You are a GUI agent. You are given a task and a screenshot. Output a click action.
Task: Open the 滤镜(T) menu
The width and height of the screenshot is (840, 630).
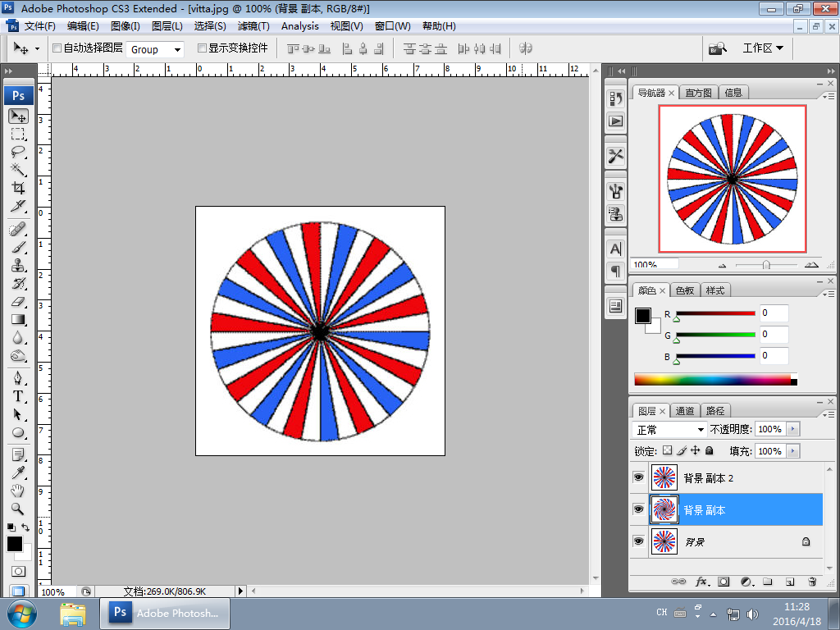[x=253, y=26]
